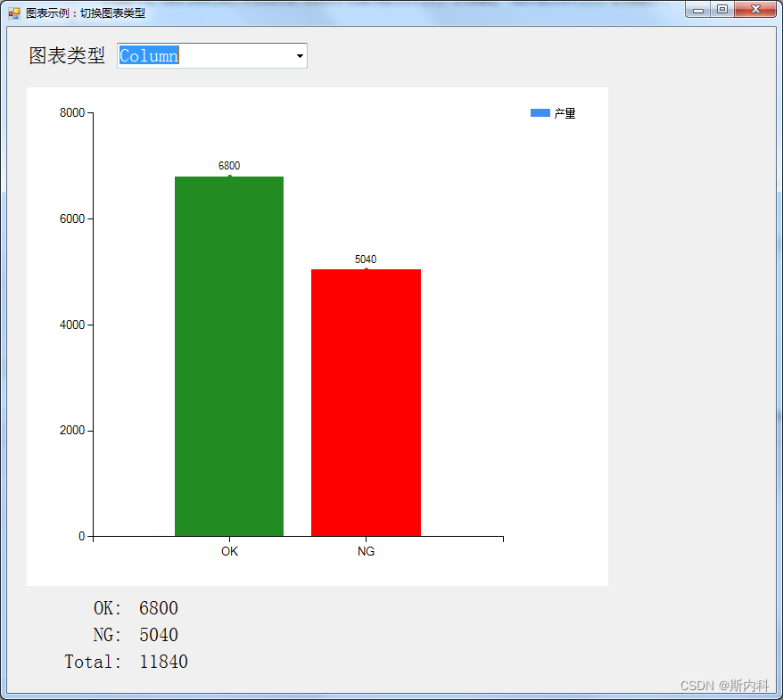Screen dimensions: 783x700
Task: Click the 0 y-axis label
Action: click(x=82, y=536)
